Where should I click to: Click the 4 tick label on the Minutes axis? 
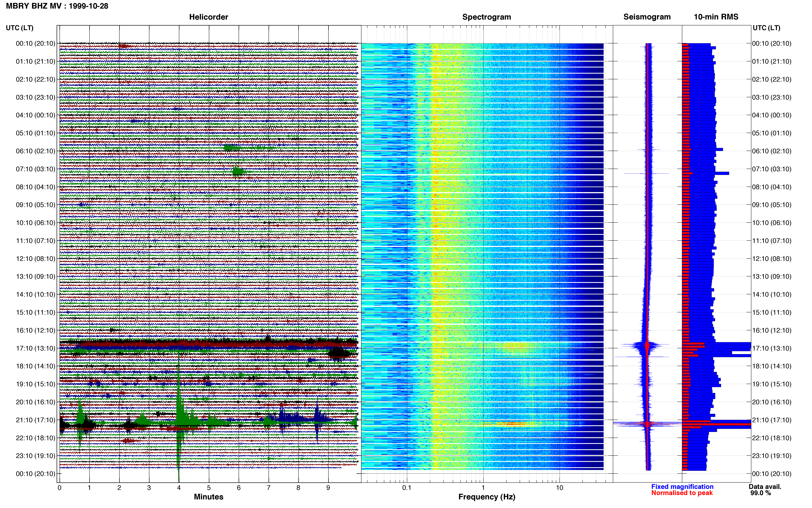pos(179,488)
